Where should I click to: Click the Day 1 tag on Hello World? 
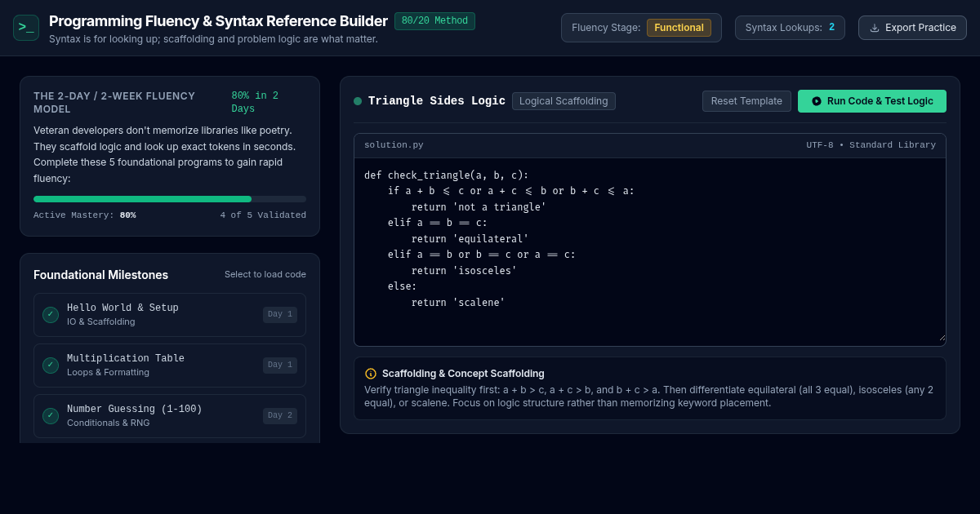tap(280, 315)
